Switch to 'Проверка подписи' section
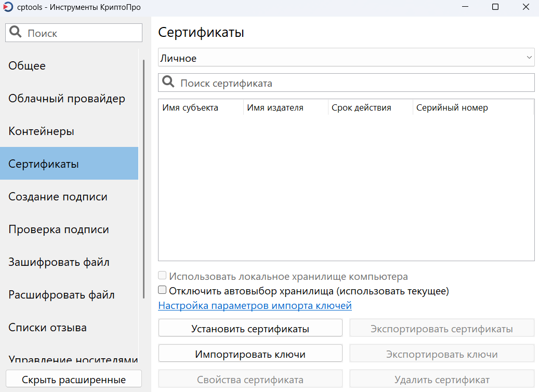 pos(58,229)
